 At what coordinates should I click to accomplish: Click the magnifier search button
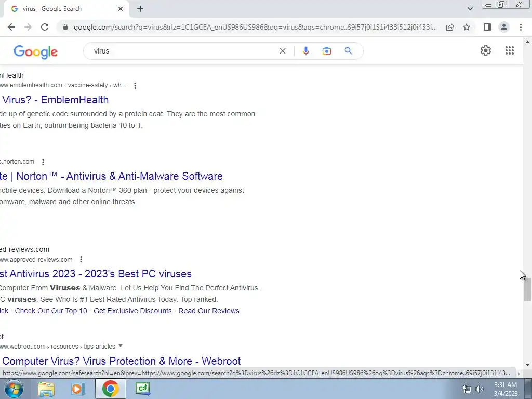pos(348,51)
